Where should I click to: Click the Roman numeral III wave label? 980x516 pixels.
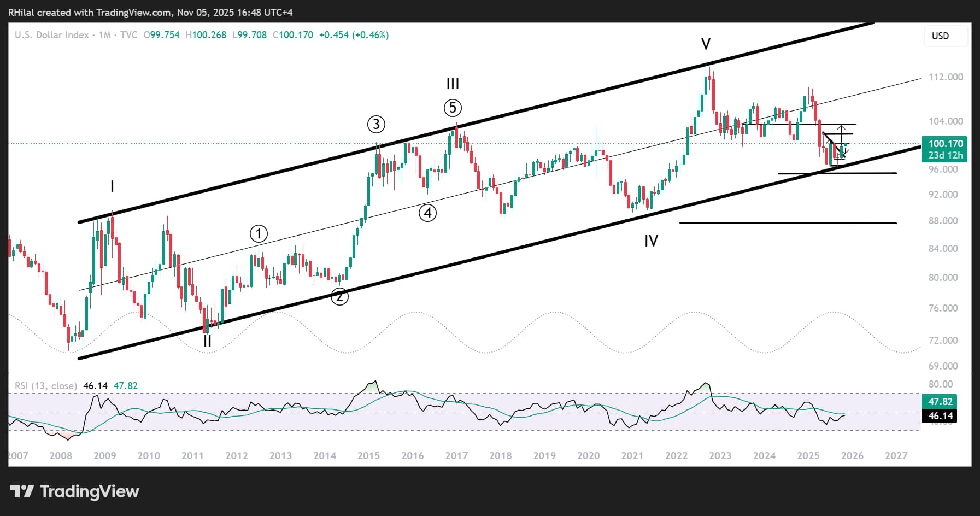(453, 84)
